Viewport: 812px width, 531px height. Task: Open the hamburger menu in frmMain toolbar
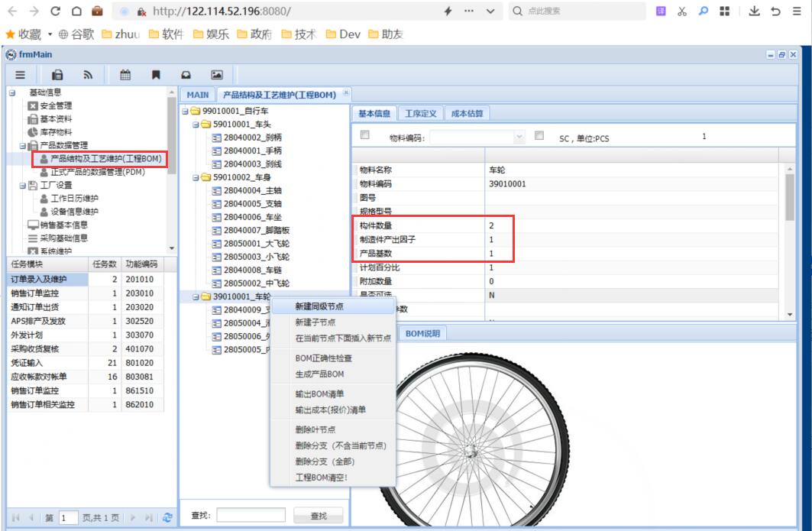tap(20, 75)
